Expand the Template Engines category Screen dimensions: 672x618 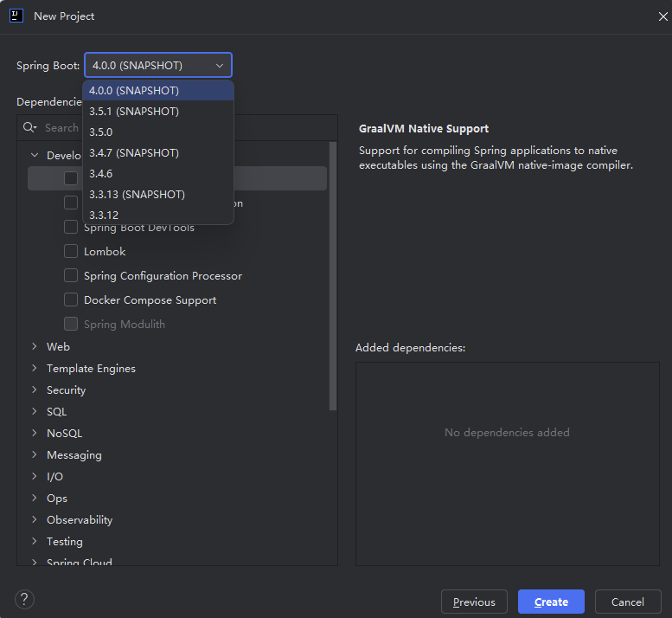(x=35, y=368)
